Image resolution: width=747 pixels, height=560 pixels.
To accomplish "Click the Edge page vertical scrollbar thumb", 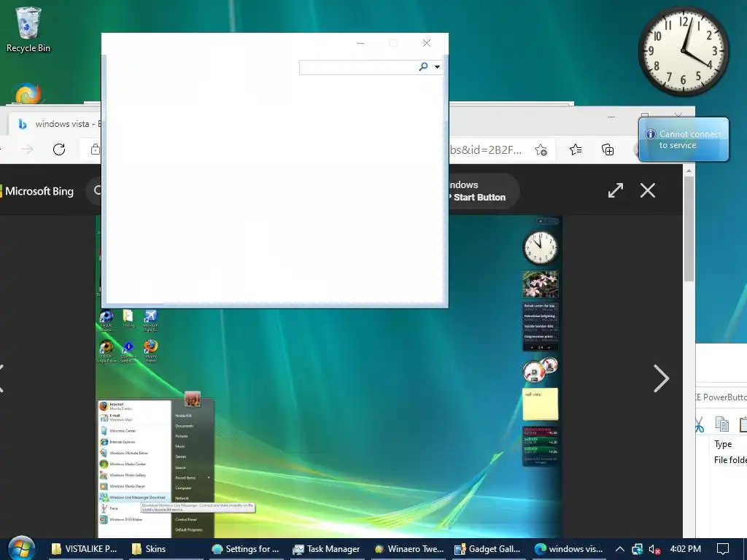I will (x=689, y=228).
